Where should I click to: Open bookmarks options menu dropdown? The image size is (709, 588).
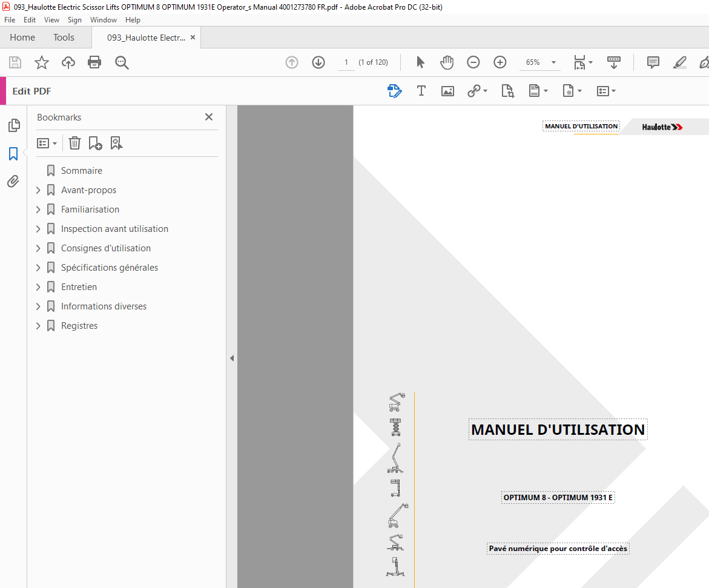(47, 144)
